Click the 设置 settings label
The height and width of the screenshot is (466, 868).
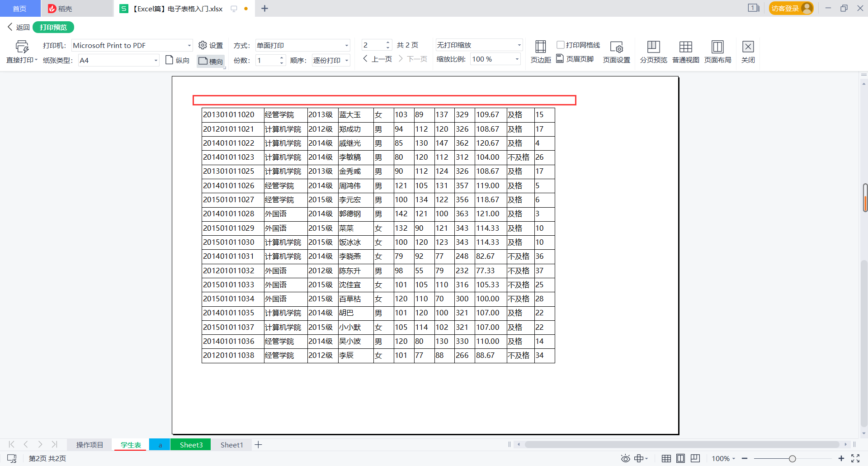pos(216,45)
